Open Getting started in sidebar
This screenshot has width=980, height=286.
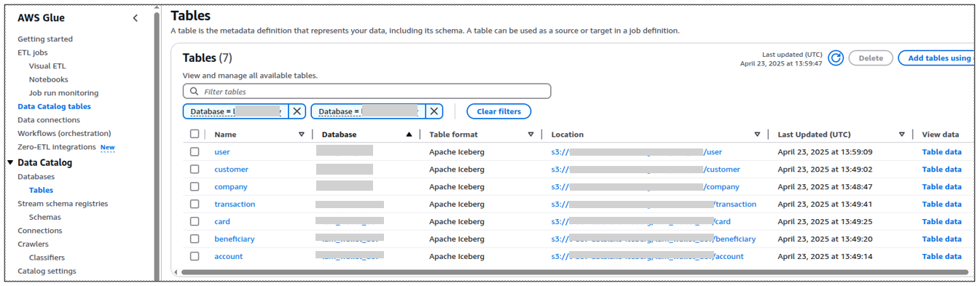[x=45, y=39]
